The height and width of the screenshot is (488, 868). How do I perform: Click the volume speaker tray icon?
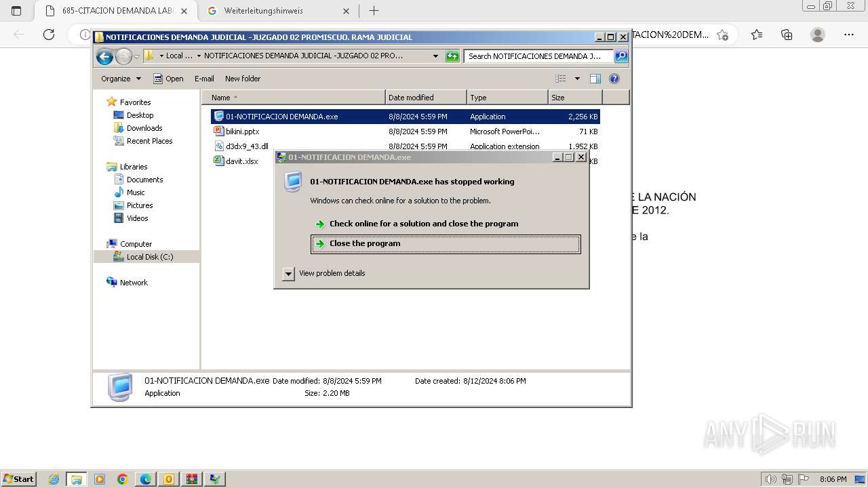[771, 479]
